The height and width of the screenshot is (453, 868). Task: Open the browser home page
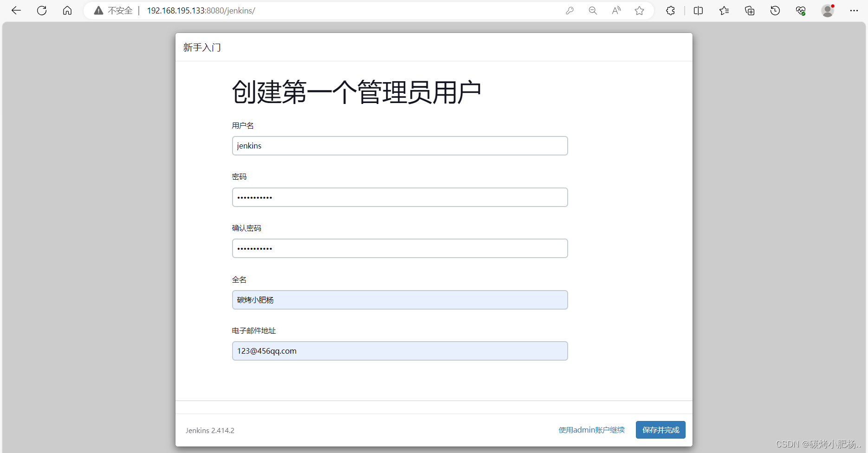coord(67,10)
